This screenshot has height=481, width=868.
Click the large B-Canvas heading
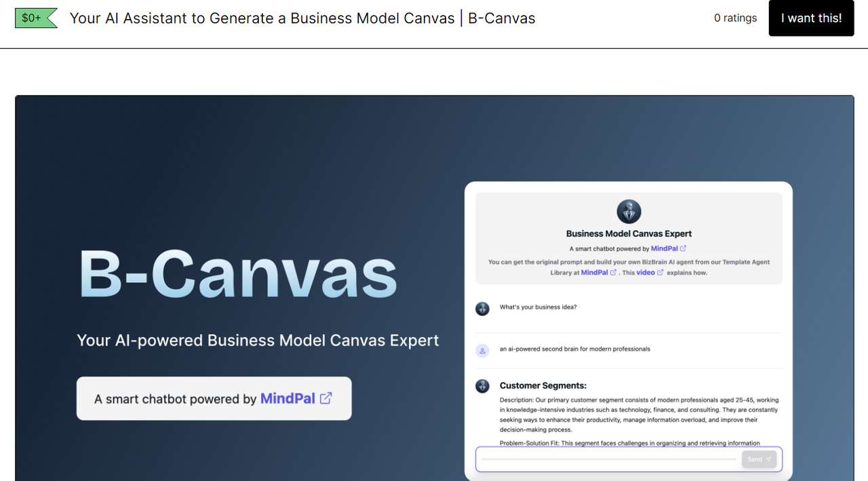point(237,274)
